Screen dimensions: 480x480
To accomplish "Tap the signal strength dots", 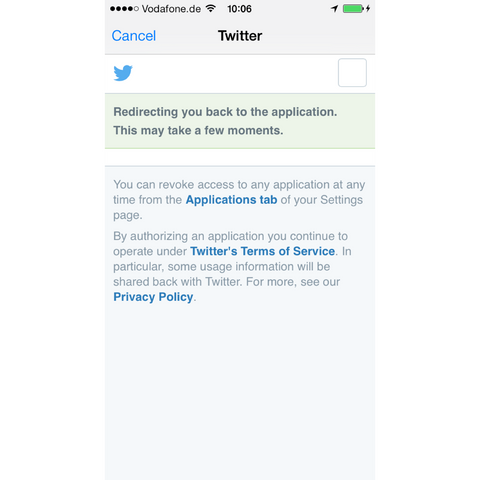I will click(124, 9).
